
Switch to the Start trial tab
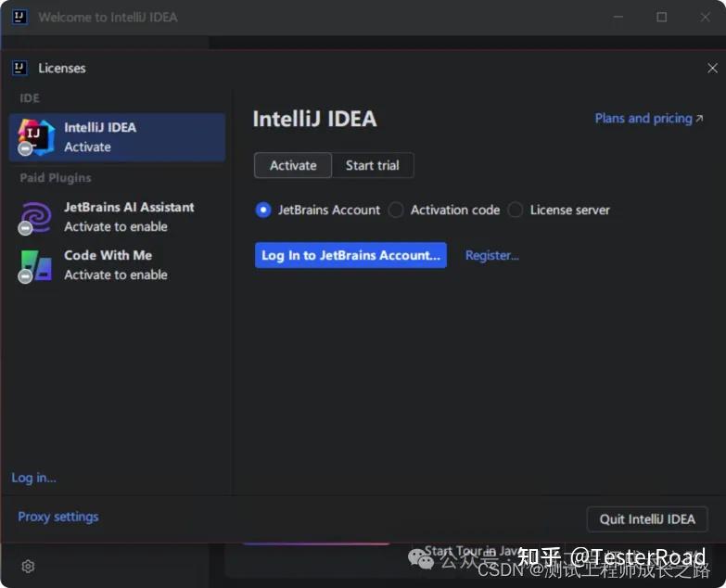(x=372, y=165)
